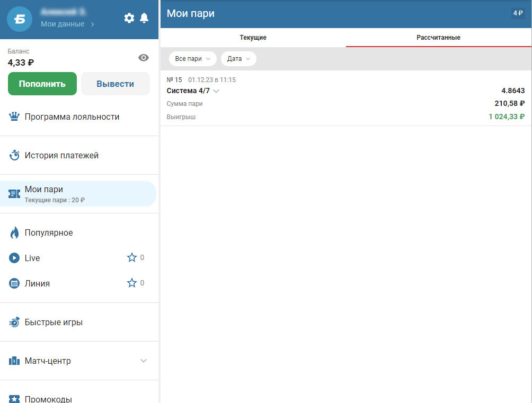Click the bet sum 210,58 ₽
This screenshot has height=403, width=532.
510,103
